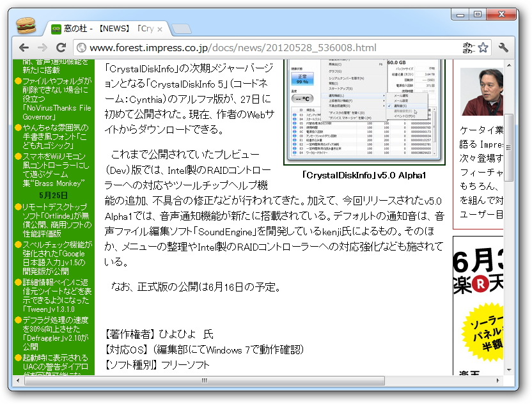Open a new tab with the blank tab button
532x404 pixels.
(x=181, y=29)
